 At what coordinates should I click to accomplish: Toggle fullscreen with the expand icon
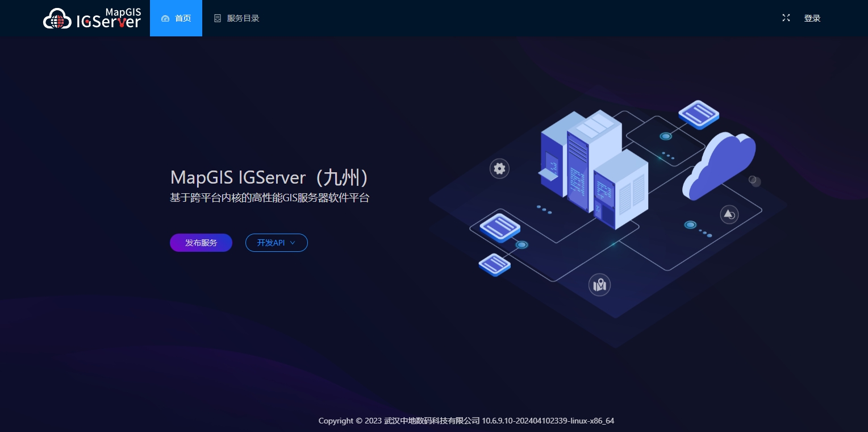(x=786, y=18)
